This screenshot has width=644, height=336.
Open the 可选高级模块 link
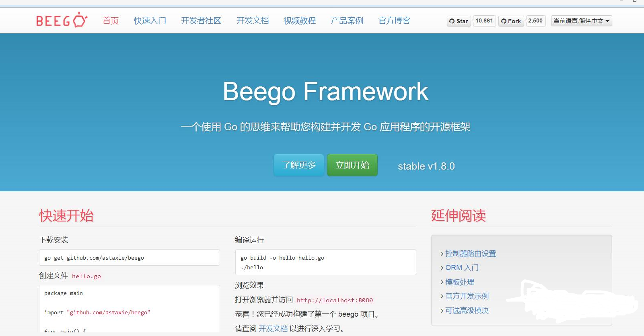pos(467,311)
